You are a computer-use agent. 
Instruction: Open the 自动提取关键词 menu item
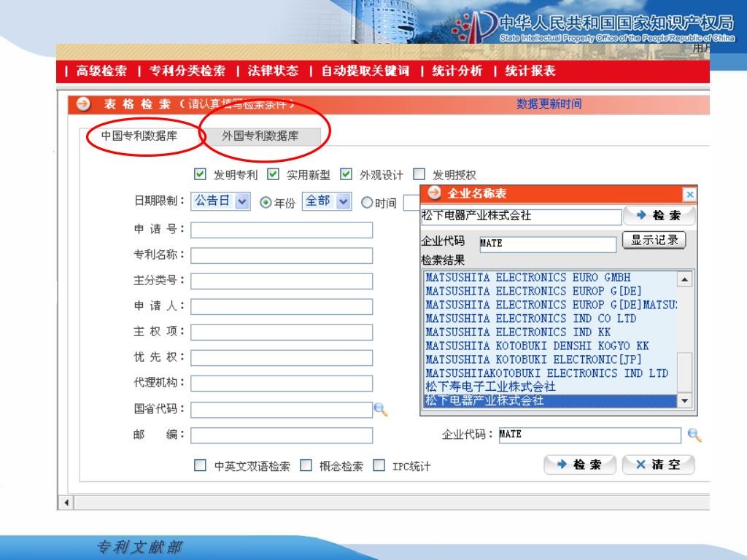[365, 71]
